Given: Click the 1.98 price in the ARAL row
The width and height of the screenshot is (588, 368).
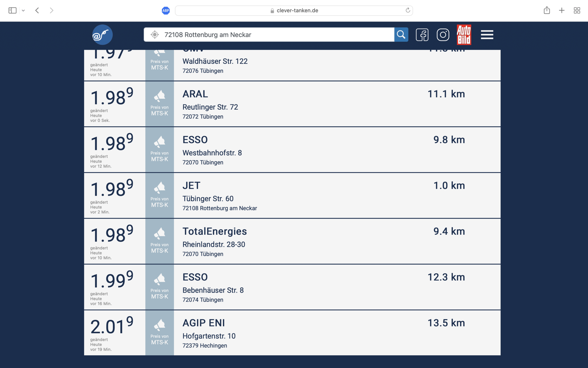Looking at the screenshot, I should coord(112,97).
